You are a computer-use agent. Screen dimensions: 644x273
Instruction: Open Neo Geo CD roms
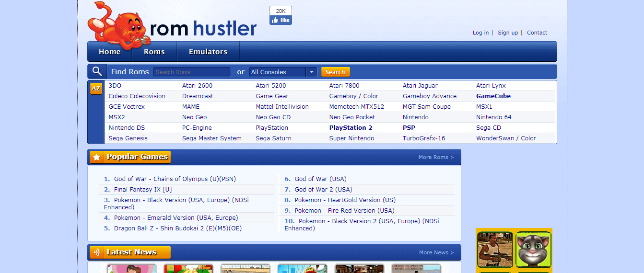(273, 117)
